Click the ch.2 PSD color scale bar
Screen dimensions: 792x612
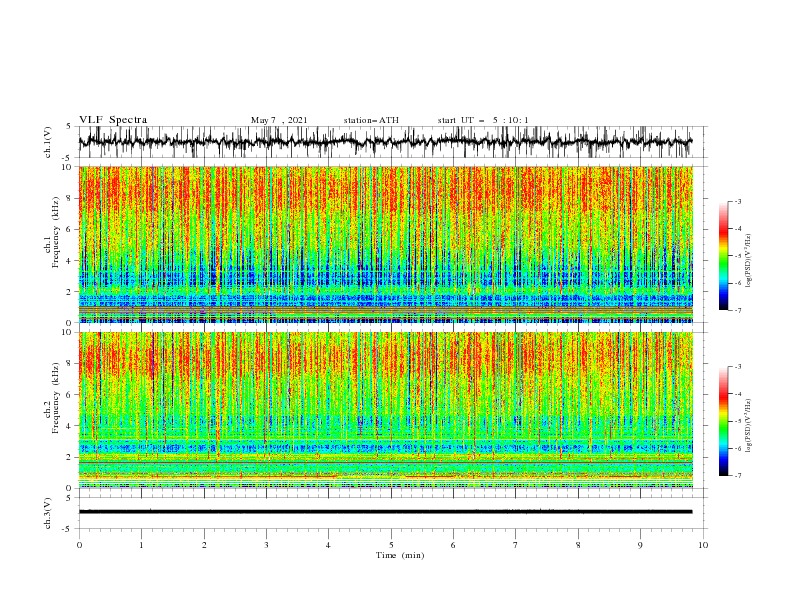coord(724,421)
